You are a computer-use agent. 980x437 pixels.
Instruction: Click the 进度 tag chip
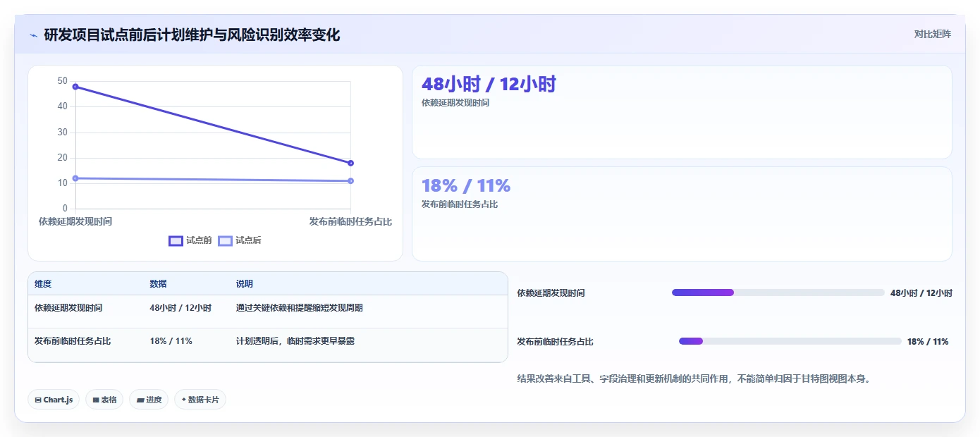click(149, 400)
